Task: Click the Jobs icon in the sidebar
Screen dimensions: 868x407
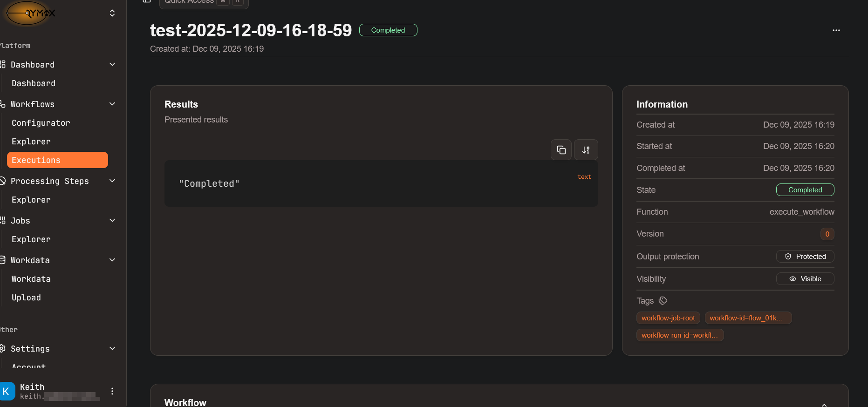Action: tap(2, 220)
